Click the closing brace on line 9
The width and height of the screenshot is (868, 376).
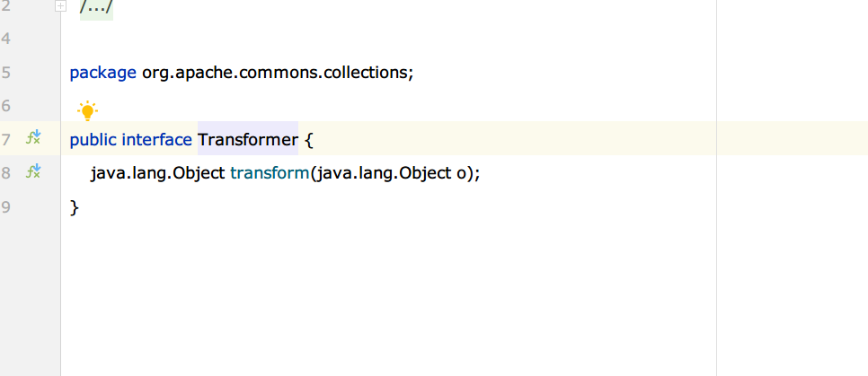coord(75,207)
